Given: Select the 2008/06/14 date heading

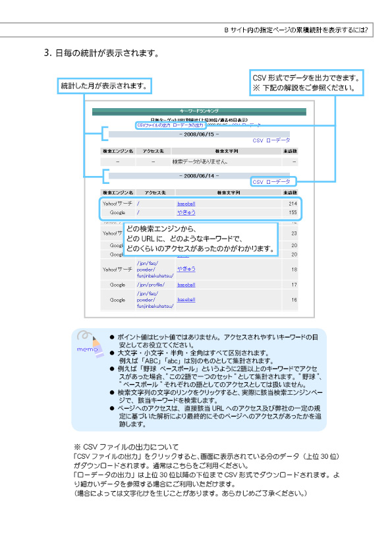Looking at the screenshot, I should 199,176.
